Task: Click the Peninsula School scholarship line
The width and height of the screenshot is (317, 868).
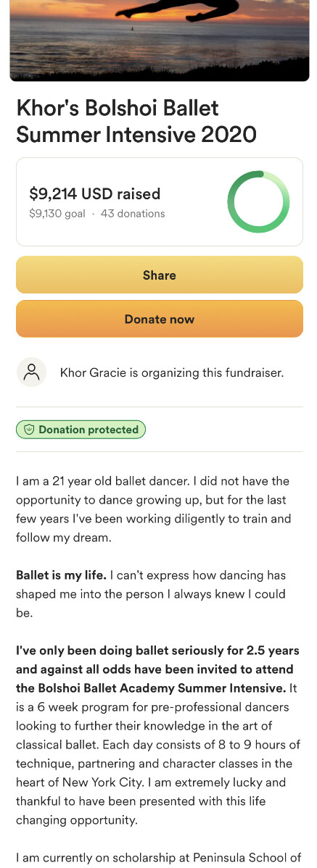Action: coord(158,857)
